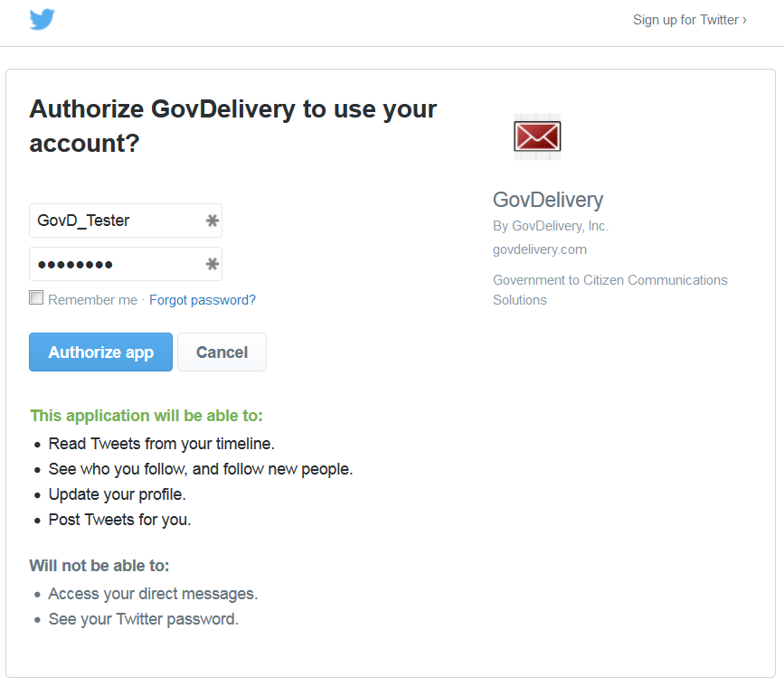Click the Cancel button
This screenshot has width=784, height=686.
pyautogui.click(x=222, y=352)
